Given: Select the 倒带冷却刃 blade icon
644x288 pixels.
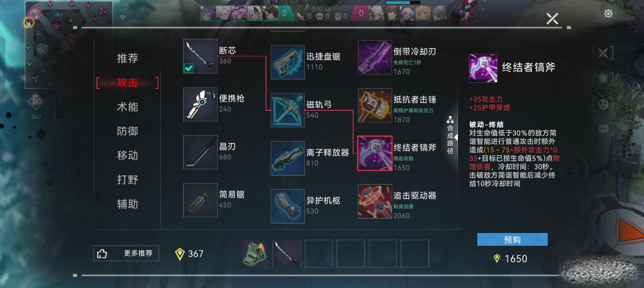Looking at the screenshot, I should (375, 57).
